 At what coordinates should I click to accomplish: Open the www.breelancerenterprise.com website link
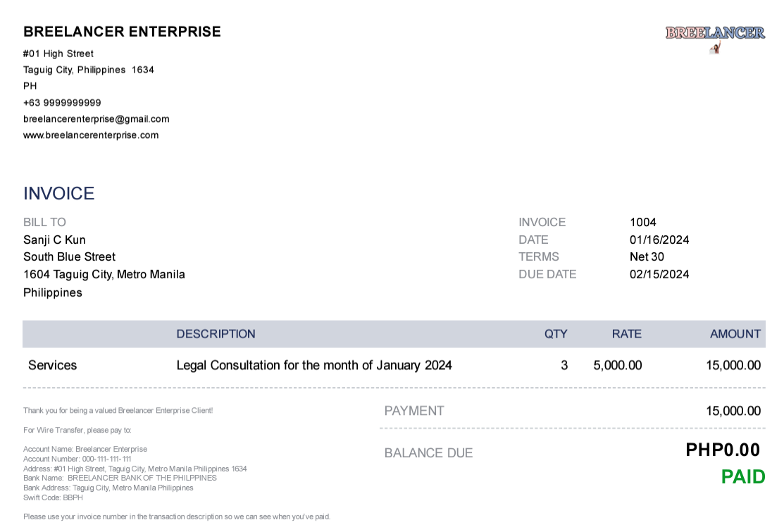(91, 135)
